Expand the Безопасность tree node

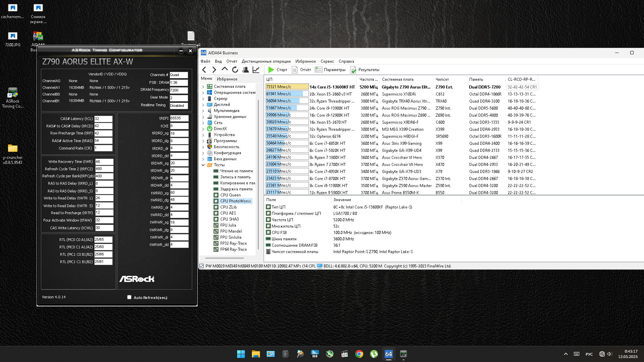(203, 147)
